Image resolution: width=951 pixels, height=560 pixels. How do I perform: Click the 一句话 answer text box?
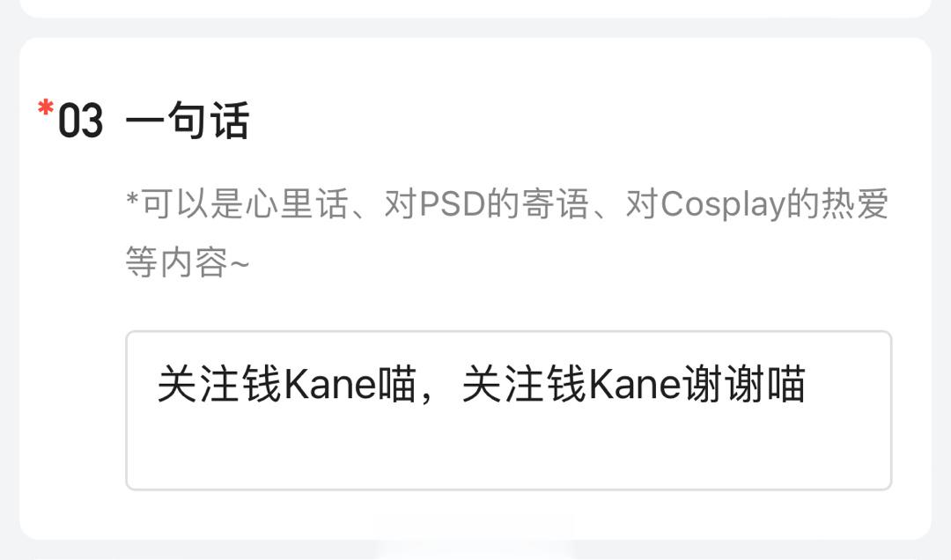coord(508,410)
